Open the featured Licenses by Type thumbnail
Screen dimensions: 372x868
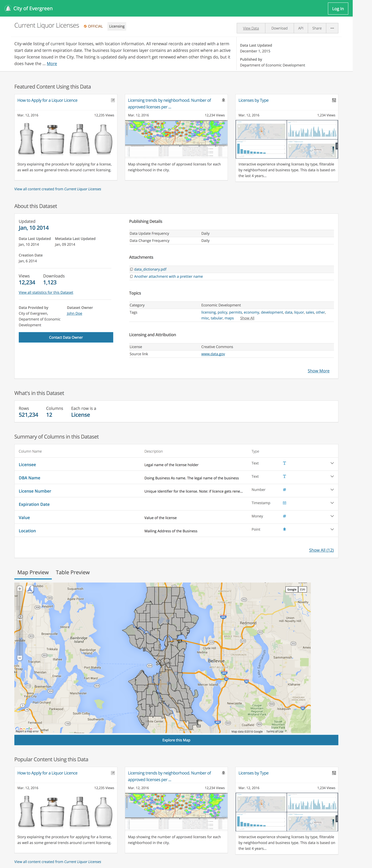[x=287, y=139]
